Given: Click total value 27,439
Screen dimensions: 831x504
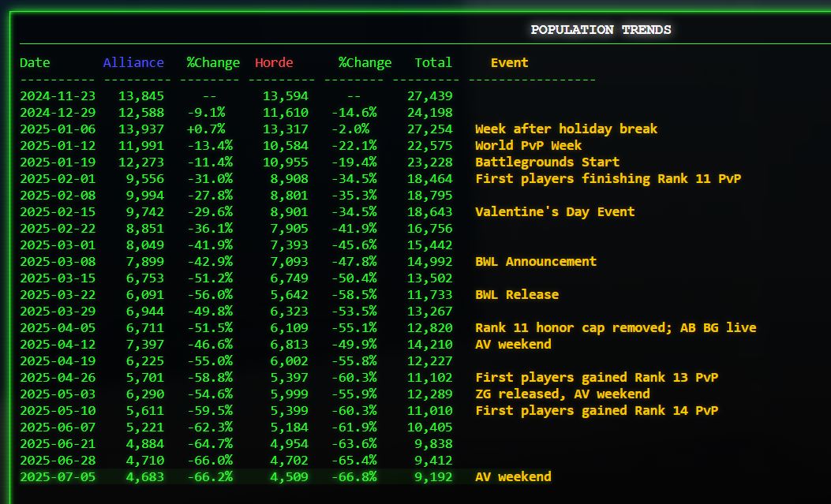Looking at the screenshot, I should 430,95.
